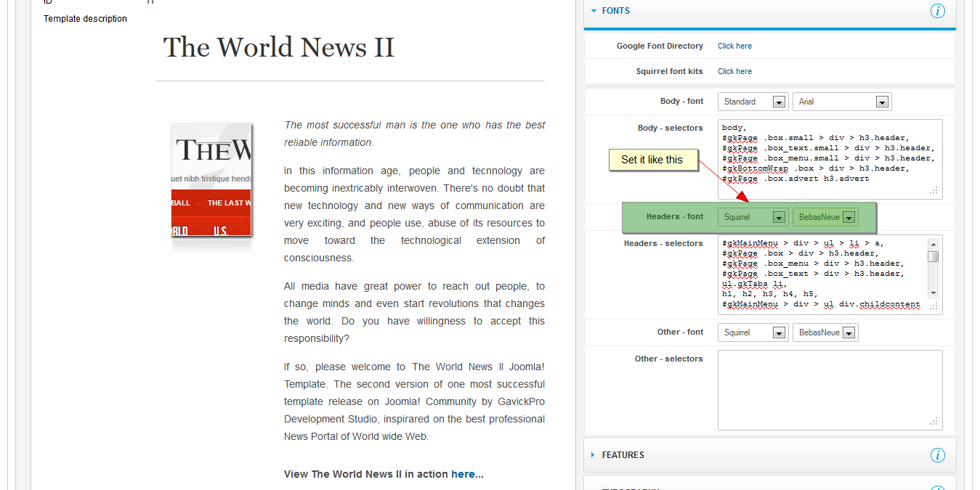Click the World News template thumbnail image
980x490 pixels.
211,180
